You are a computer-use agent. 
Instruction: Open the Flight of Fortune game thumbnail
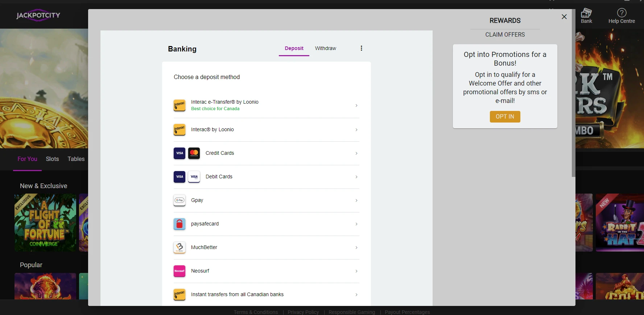pos(45,223)
